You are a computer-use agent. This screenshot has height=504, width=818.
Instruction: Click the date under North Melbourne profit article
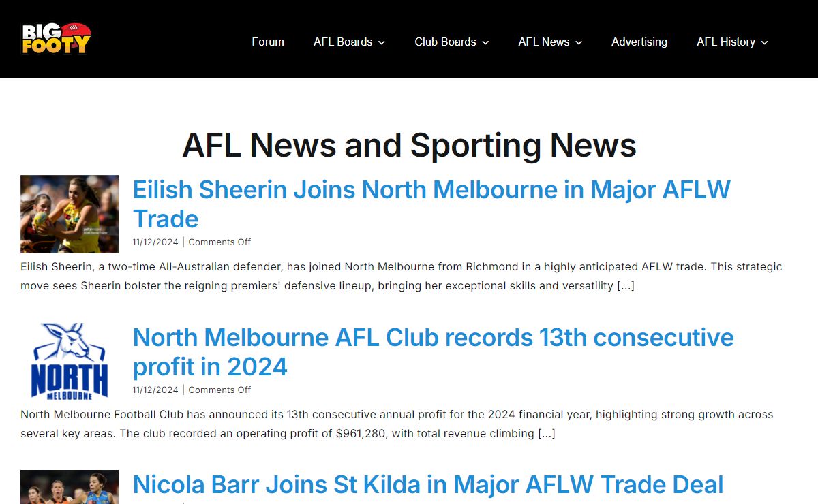155,390
